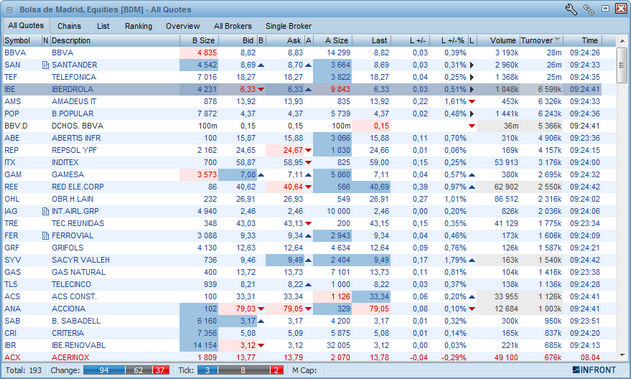Click the black right arrow in SANTANDER row
Screen dimensions: 631x379
pyautogui.click(x=472, y=65)
